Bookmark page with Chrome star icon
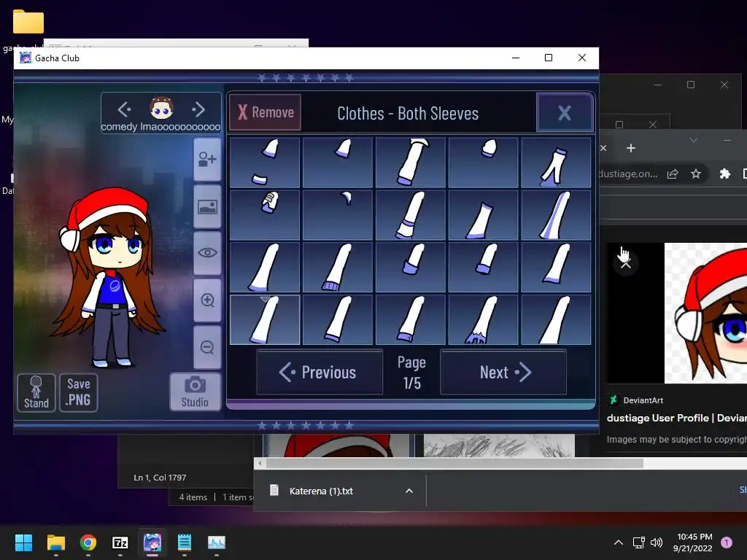Viewport: 747px width, 560px height. coord(696,174)
